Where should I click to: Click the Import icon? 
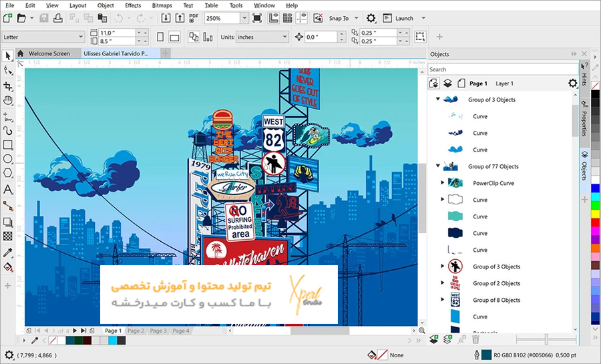tap(166, 18)
